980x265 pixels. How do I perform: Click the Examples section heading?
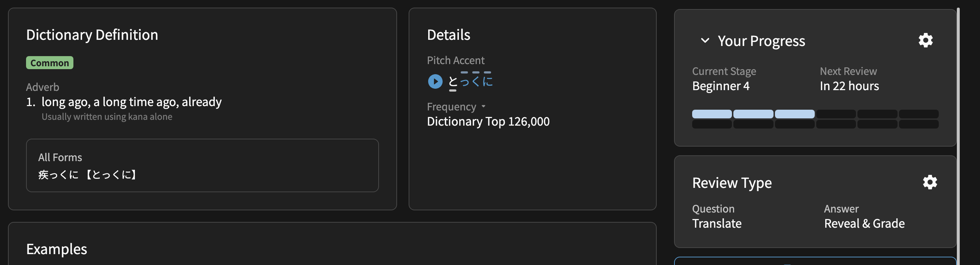pyautogui.click(x=57, y=249)
